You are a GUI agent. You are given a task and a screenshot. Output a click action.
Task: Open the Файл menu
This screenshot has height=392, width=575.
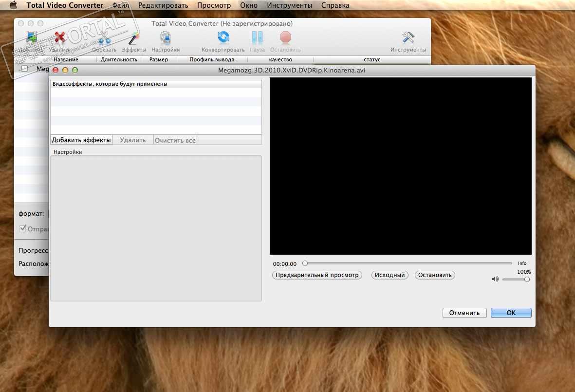point(121,5)
